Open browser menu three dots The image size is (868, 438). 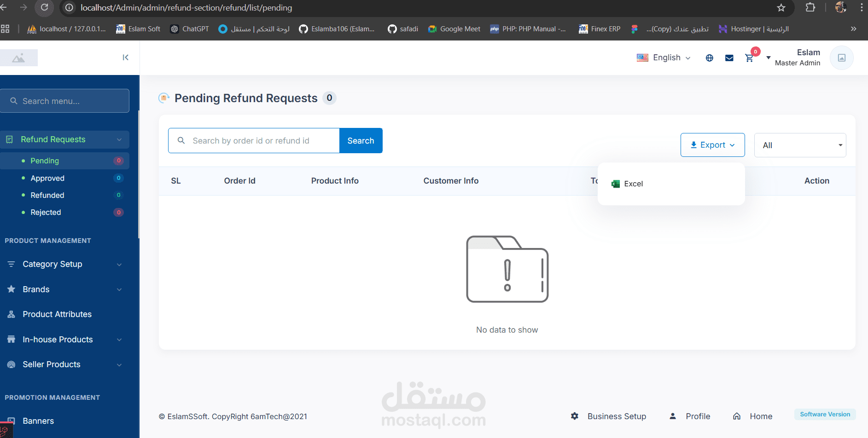[x=862, y=7]
